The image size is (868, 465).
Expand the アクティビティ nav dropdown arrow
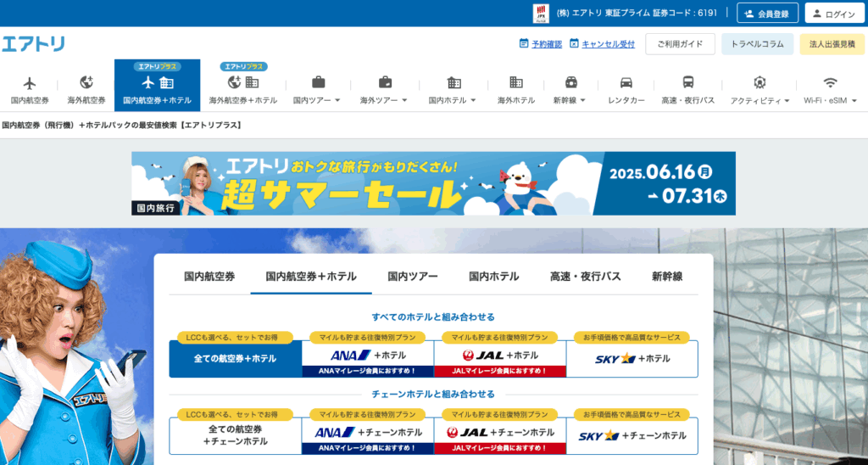pyautogui.click(x=786, y=101)
